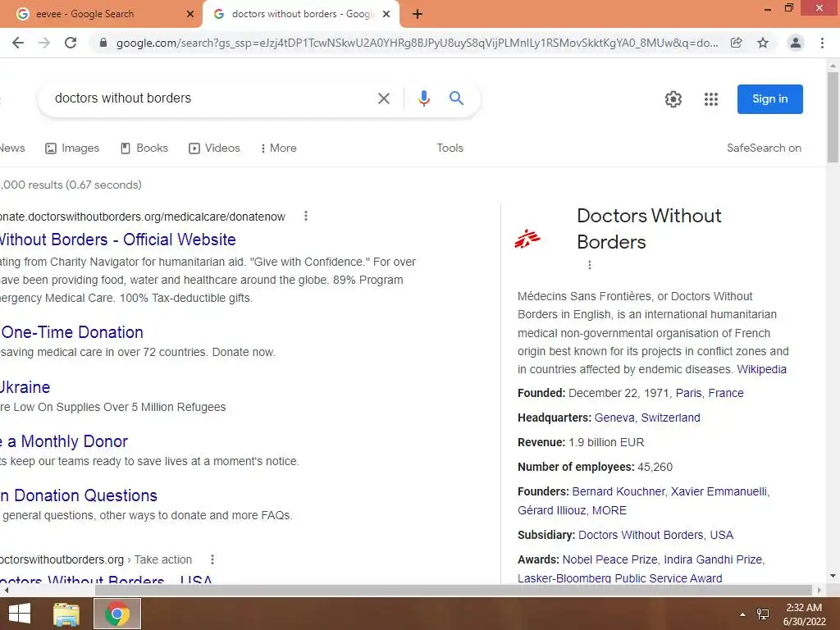
Task: Show hidden system tray icons
Action: 742,614
